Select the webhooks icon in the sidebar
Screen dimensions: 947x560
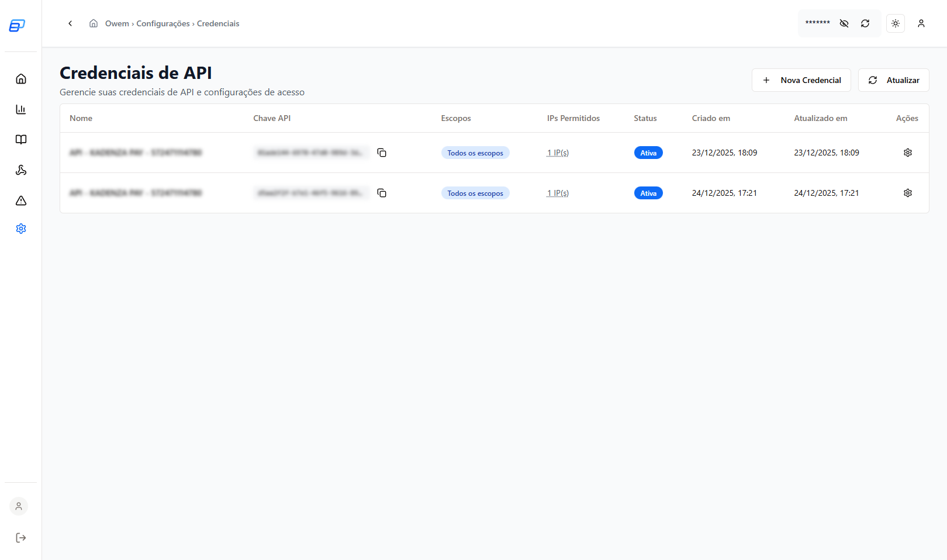pyautogui.click(x=21, y=170)
